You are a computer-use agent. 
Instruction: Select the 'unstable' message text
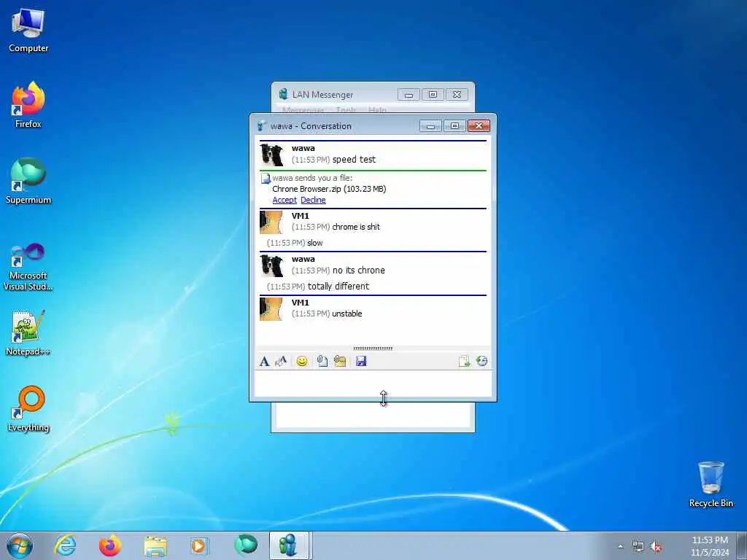point(347,314)
